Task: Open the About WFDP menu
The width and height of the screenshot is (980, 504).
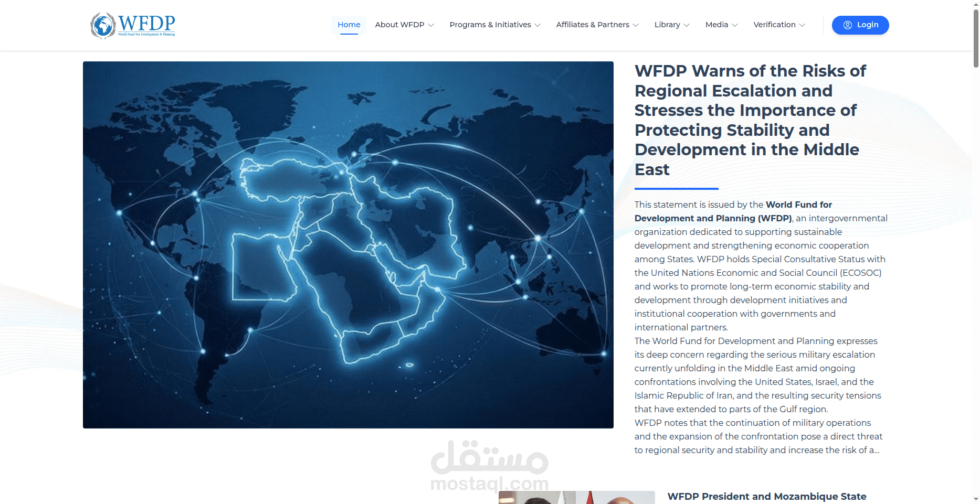Action: click(404, 25)
